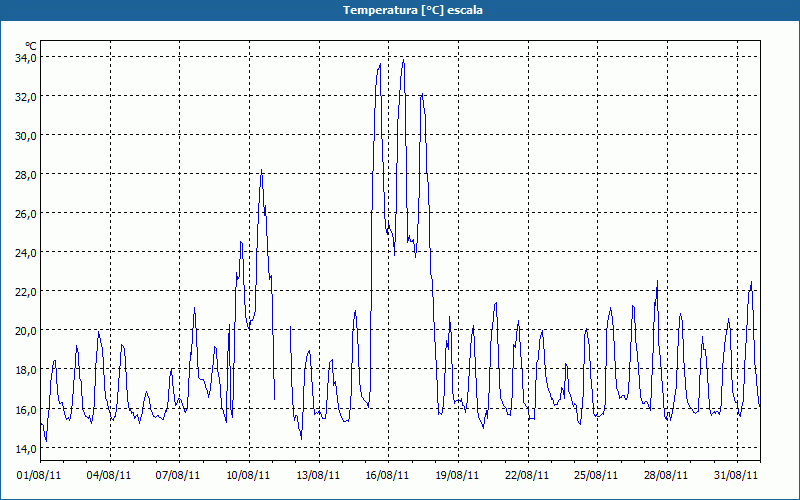Click the 14,0 y-axis label
Viewport: 800px width, 500px height.
[25, 448]
